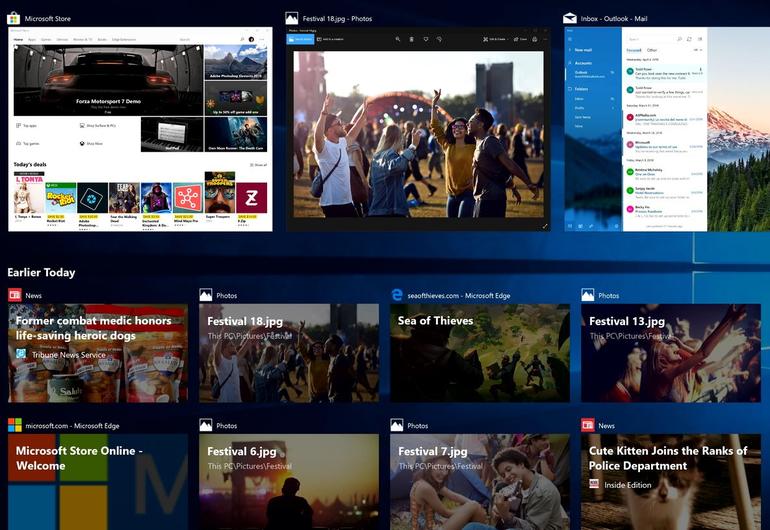Click the Mail envelope icon beside Inbox title
770x530 pixels.
coord(570,18)
